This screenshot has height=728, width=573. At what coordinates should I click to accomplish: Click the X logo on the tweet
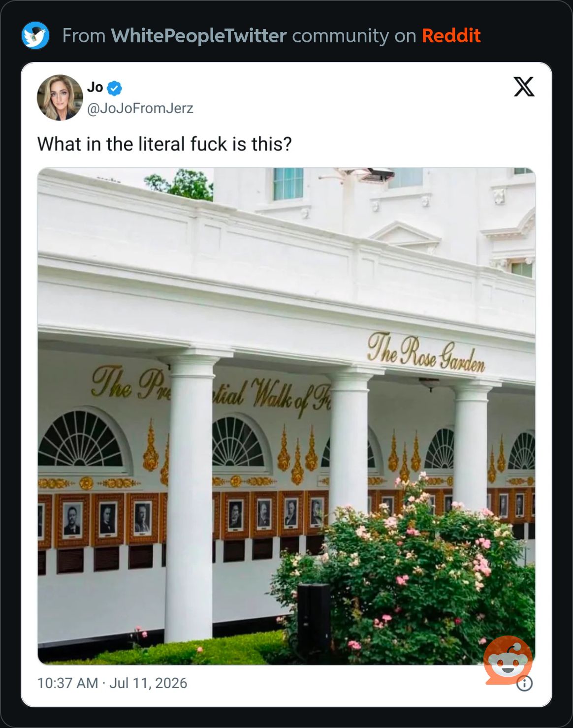(524, 87)
